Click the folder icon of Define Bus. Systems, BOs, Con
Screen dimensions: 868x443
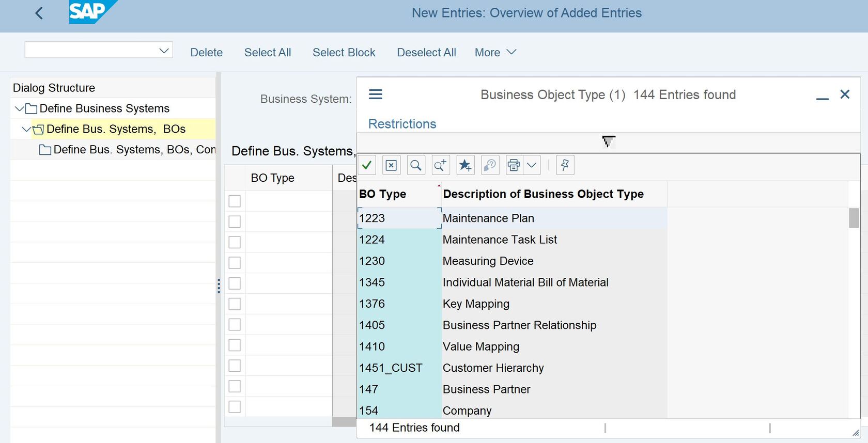point(45,150)
